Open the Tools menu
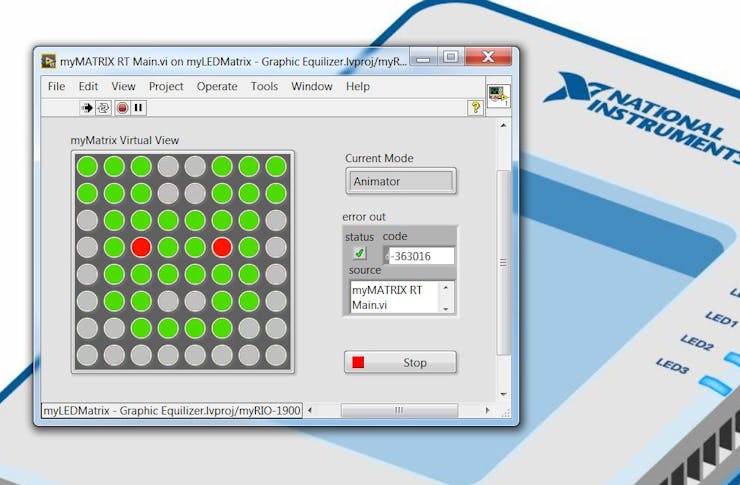 tap(264, 87)
